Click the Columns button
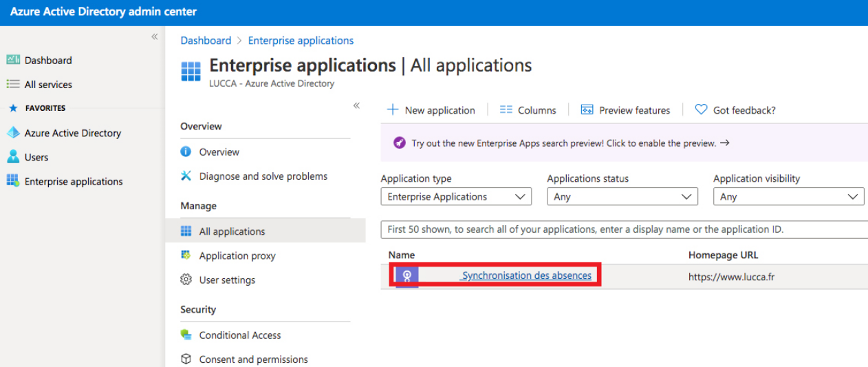868x367 pixels. point(528,109)
